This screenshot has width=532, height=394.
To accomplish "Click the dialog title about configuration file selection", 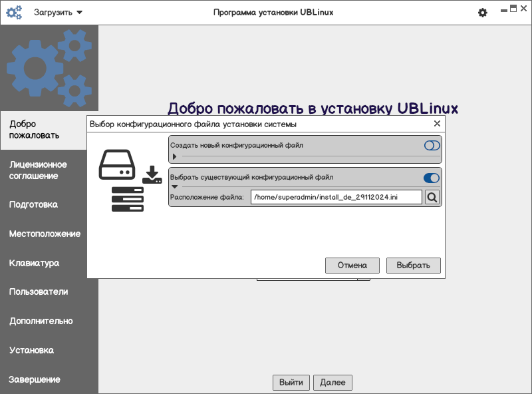I will click(193, 124).
